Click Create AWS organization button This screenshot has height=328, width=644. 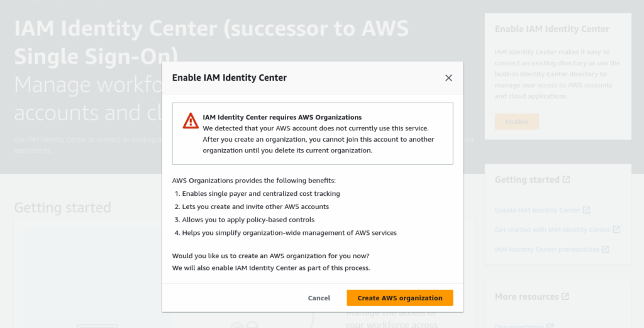point(399,298)
